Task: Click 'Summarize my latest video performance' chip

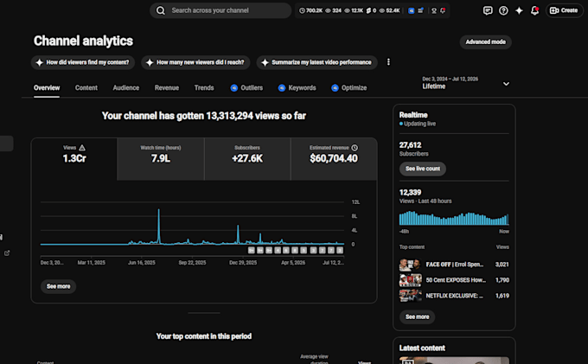Action: pyautogui.click(x=316, y=62)
